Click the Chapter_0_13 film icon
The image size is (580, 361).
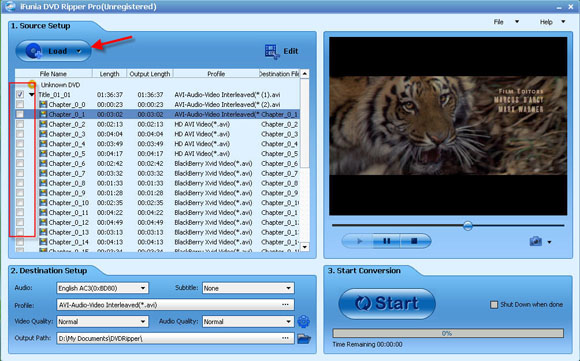pos(43,232)
